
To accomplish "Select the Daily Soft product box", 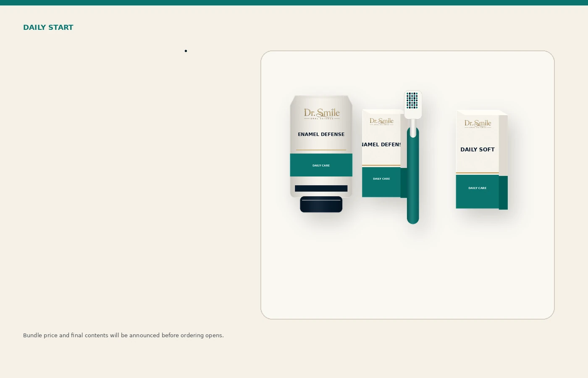I will click(x=482, y=159).
